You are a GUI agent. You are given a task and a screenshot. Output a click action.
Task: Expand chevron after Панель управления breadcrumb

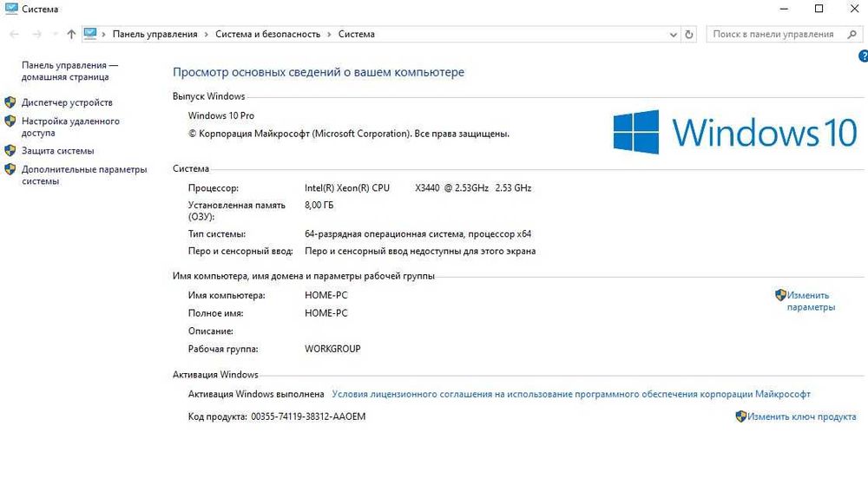click(207, 35)
